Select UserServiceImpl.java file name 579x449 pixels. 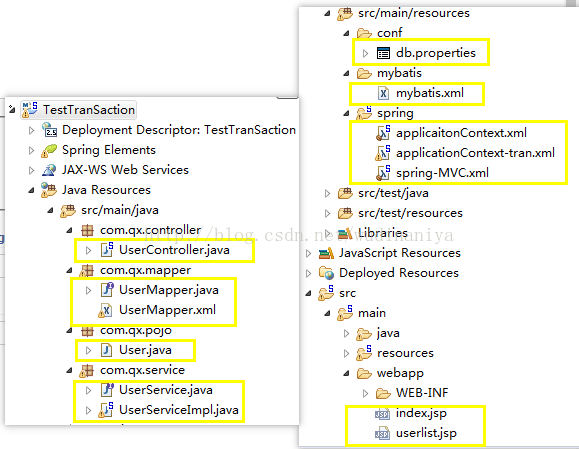[x=179, y=410]
